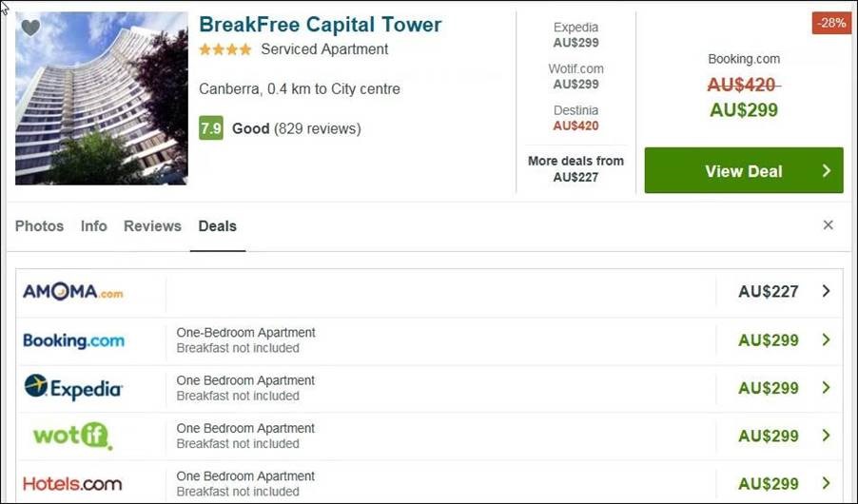This screenshot has width=858, height=504.
Task: Open the Wotif AU$299 row chevron
Action: pos(826,436)
